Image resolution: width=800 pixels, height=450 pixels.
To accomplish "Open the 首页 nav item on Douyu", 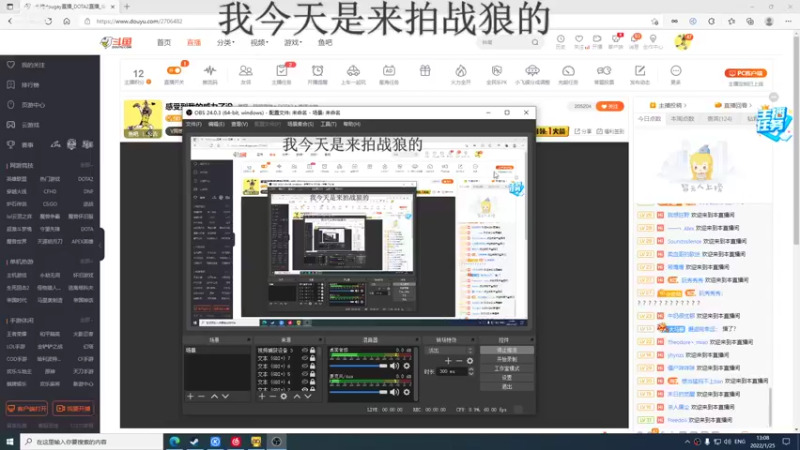I will pyautogui.click(x=164, y=42).
